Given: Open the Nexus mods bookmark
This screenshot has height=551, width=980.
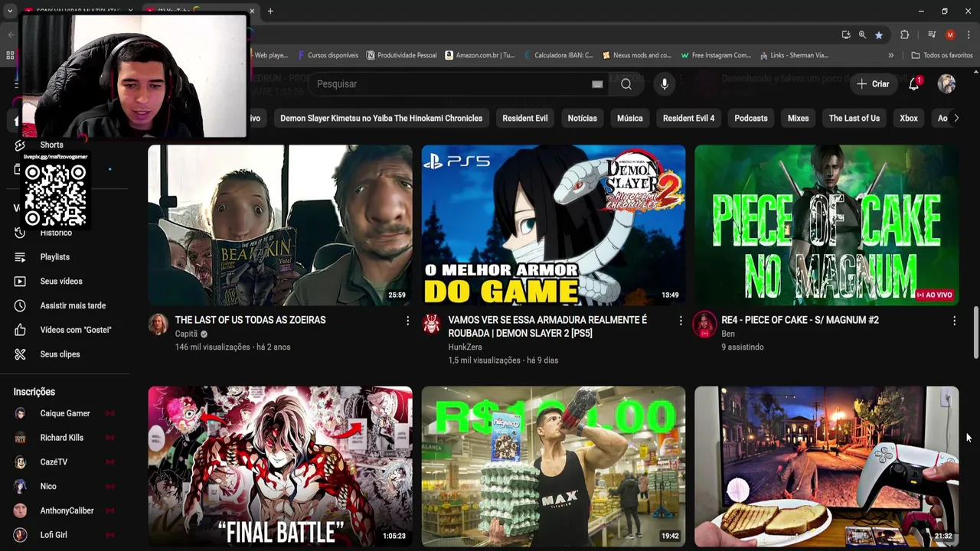Looking at the screenshot, I should (637, 55).
